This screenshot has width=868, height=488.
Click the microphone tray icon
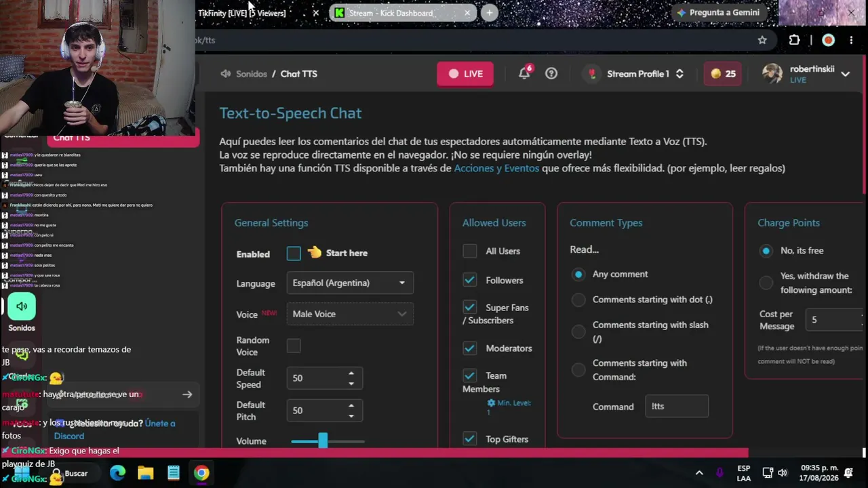coord(719,473)
